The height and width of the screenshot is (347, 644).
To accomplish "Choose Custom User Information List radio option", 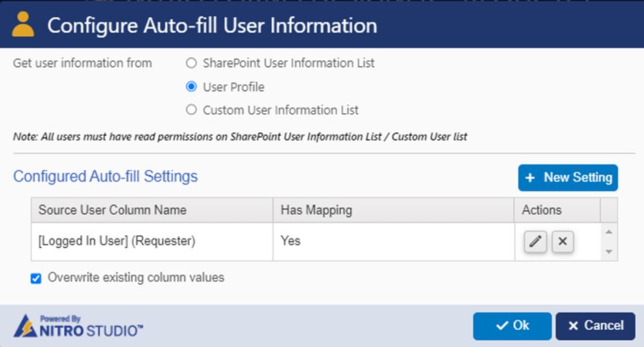I will 191,110.
